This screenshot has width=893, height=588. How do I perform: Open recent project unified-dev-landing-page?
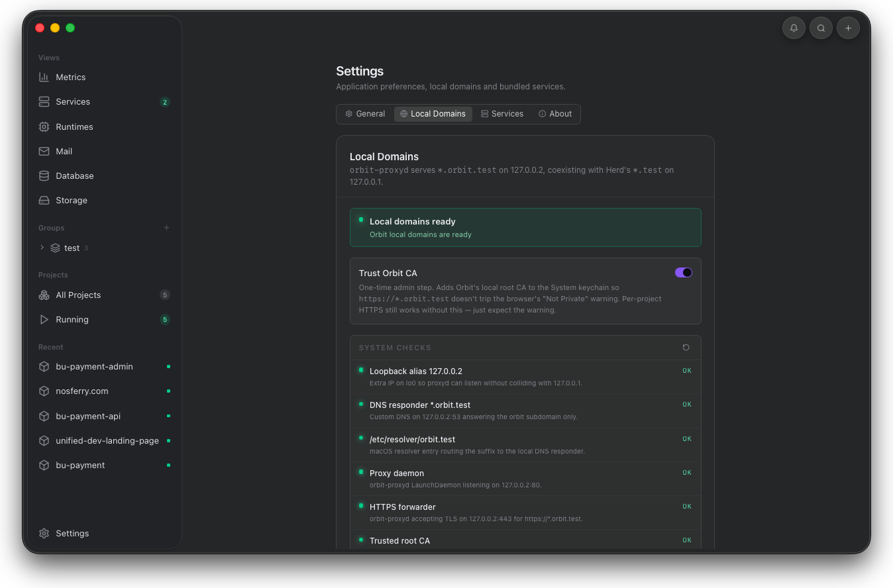tap(104, 440)
